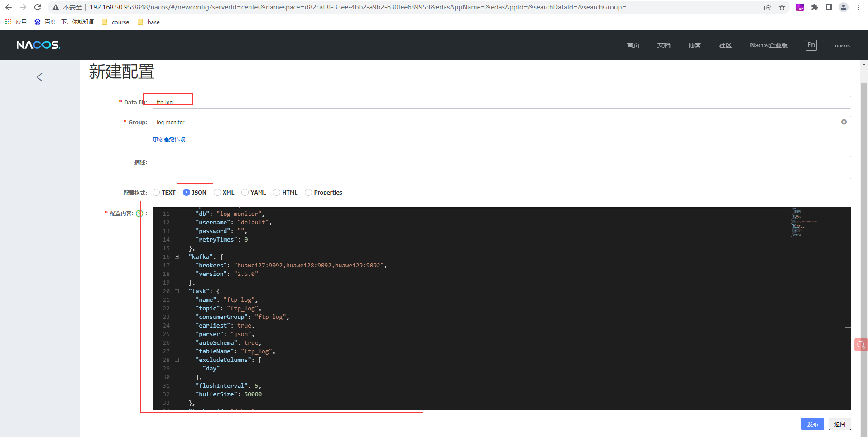Click the purple extension icon in toolbar
Viewport: 868px width, 437px height.
pyautogui.click(x=800, y=7)
